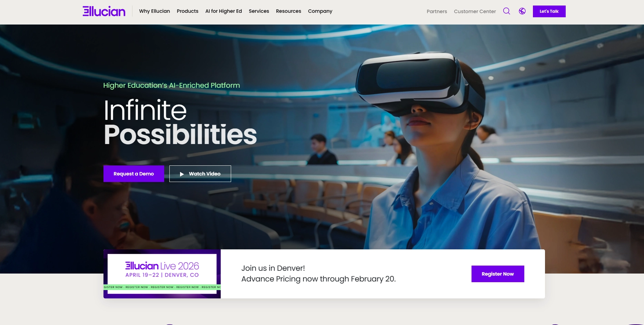
Task: Click the Higher Education's AI-Enriched Platform tagline
Action: point(171,85)
